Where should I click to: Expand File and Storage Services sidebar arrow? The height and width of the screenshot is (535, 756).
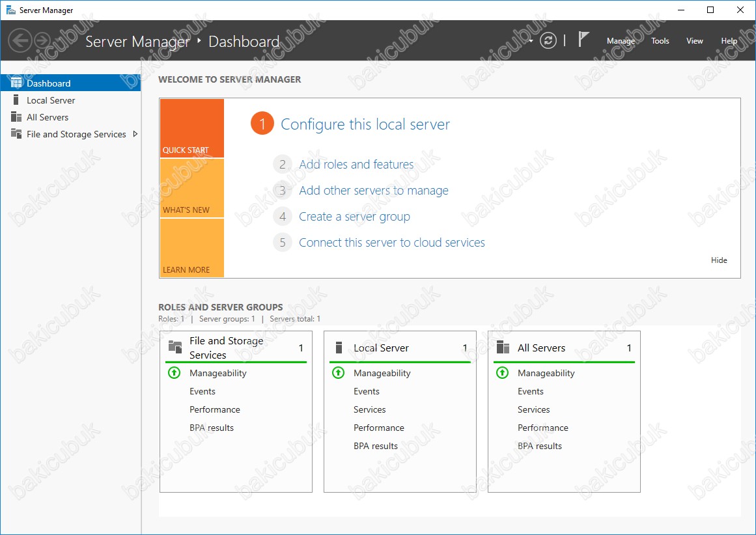(x=135, y=134)
